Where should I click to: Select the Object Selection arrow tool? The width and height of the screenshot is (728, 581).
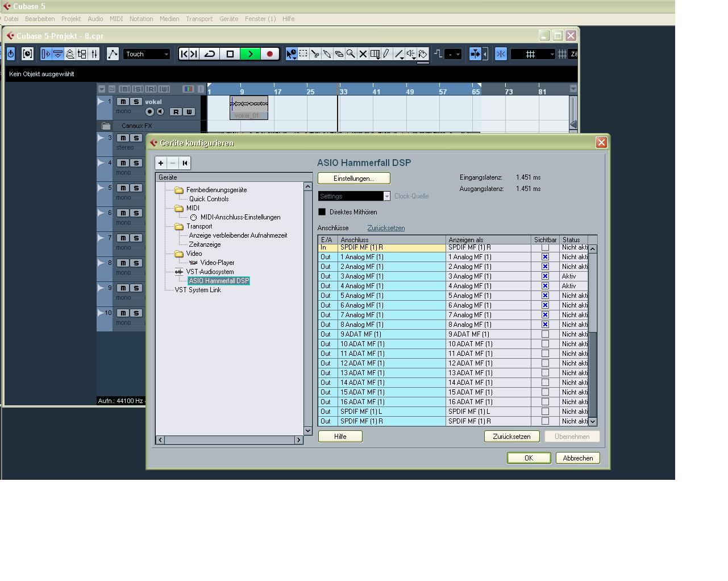(x=292, y=54)
